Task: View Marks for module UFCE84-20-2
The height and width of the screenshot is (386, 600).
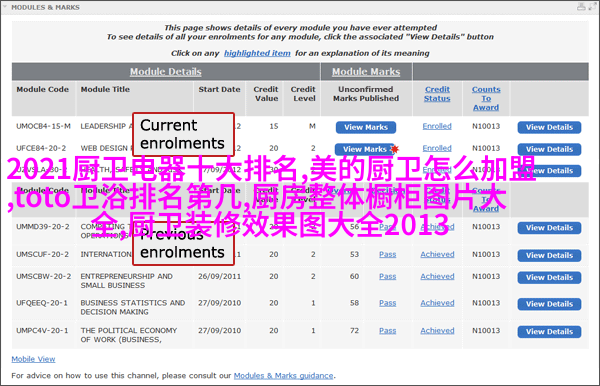Action: 364,149
